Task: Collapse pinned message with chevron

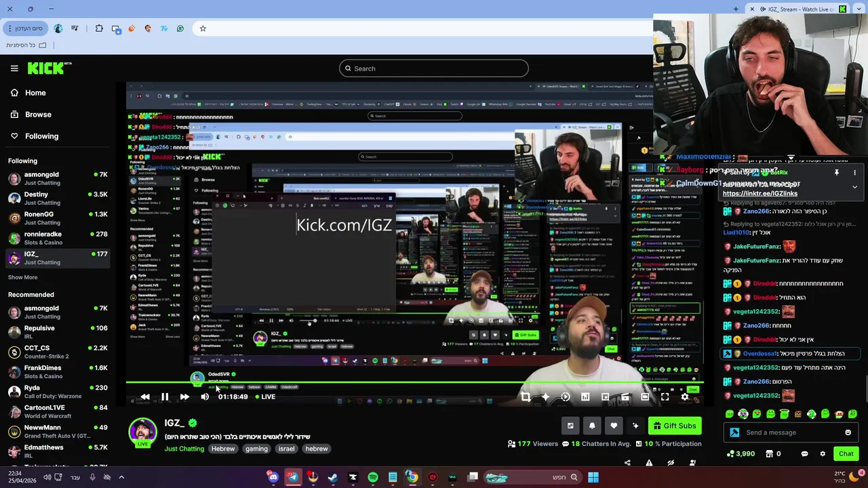Action: [854, 187]
